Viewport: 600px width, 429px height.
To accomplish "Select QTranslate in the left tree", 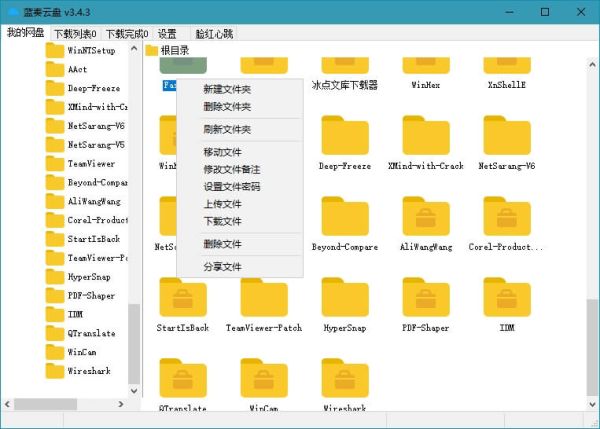I will [x=80, y=333].
